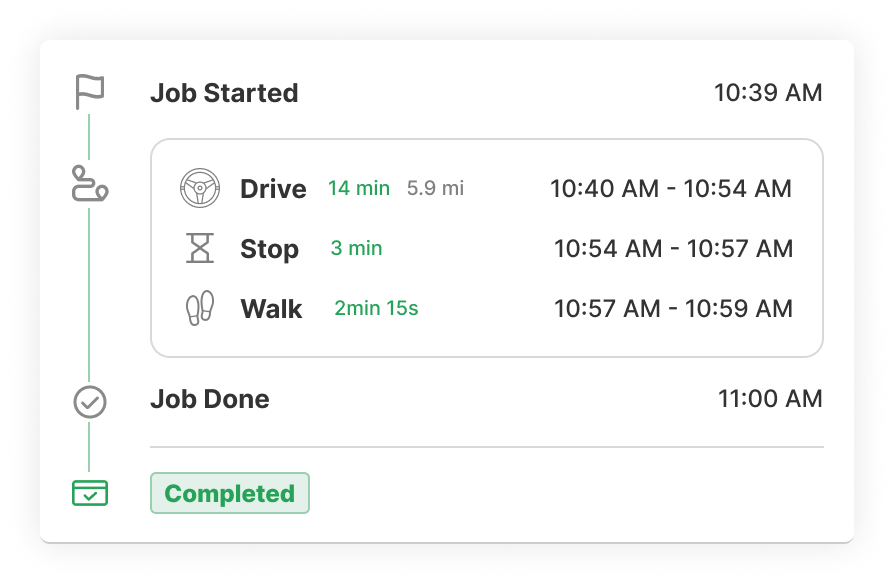Select the Job Started heading
894x584 pixels.
[224, 93]
